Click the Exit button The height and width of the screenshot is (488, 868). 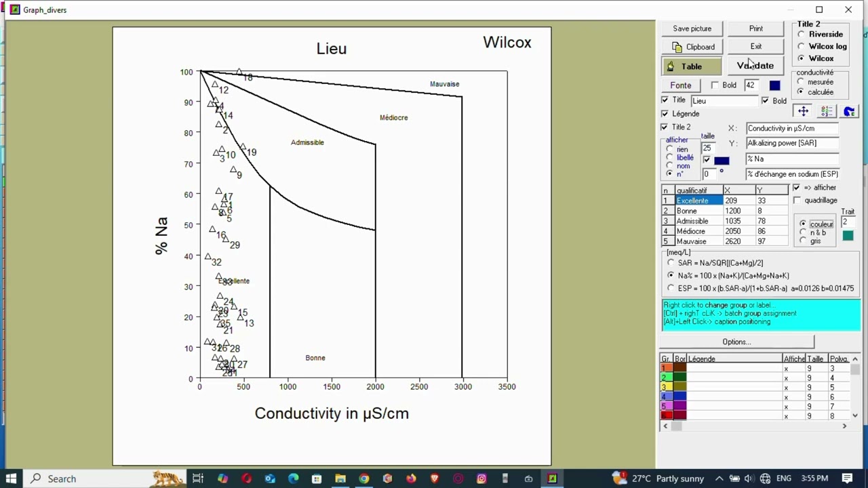[x=755, y=47]
